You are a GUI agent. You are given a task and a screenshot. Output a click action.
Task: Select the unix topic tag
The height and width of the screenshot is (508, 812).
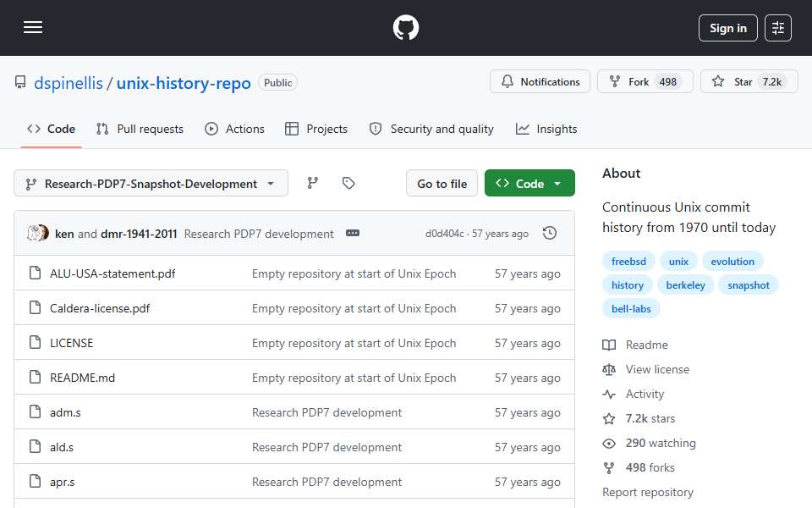point(678,262)
